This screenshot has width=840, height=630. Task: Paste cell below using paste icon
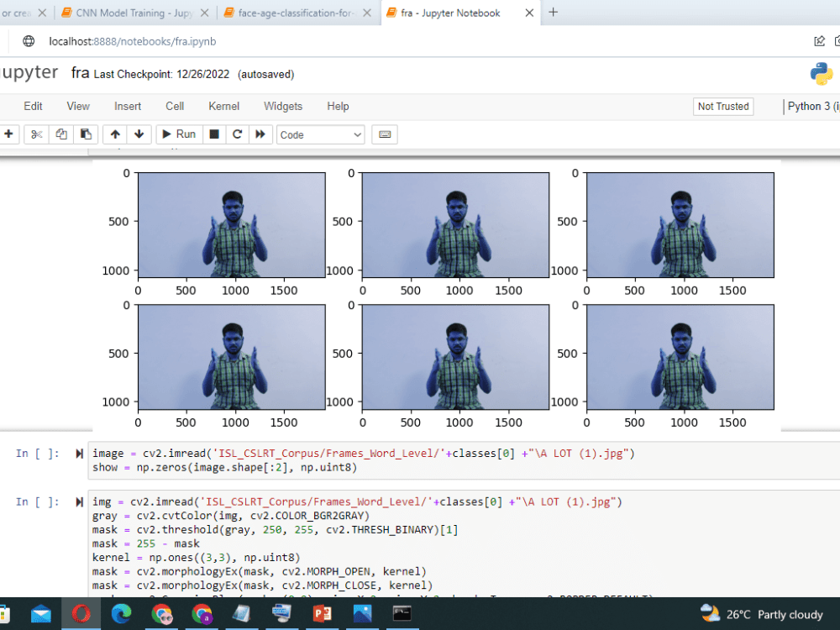click(x=84, y=134)
